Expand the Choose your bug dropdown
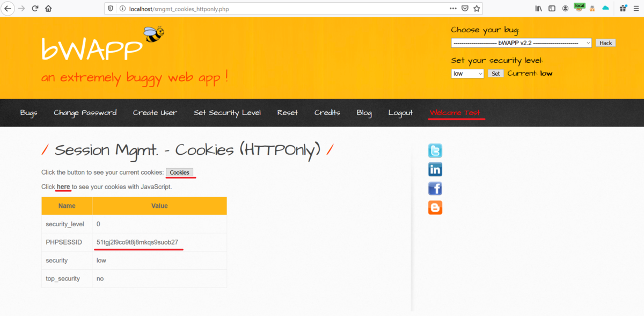 (x=521, y=43)
